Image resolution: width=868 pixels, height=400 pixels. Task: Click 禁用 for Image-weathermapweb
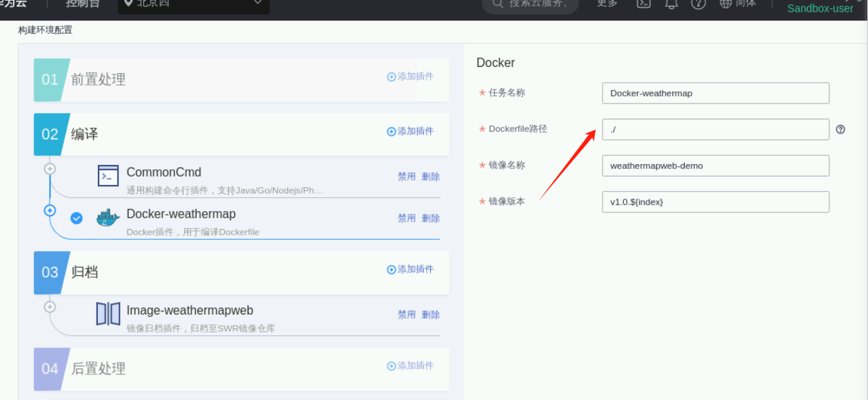[x=407, y=314]
